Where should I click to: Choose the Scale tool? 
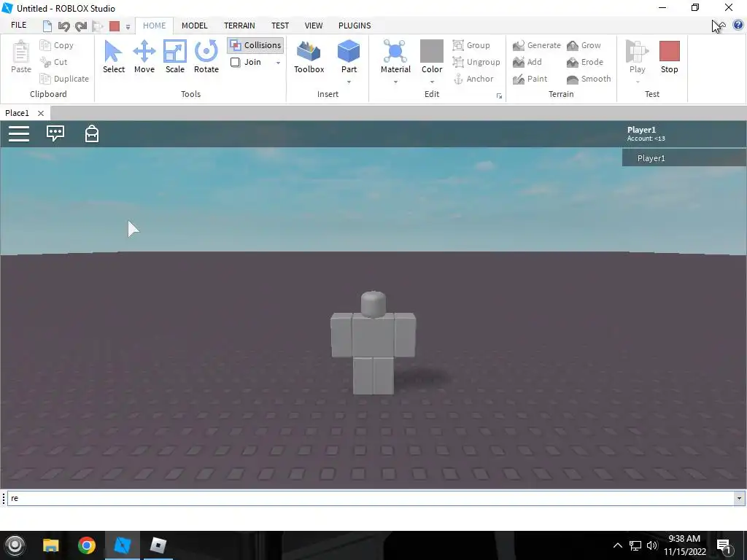(x=175, y=57)
